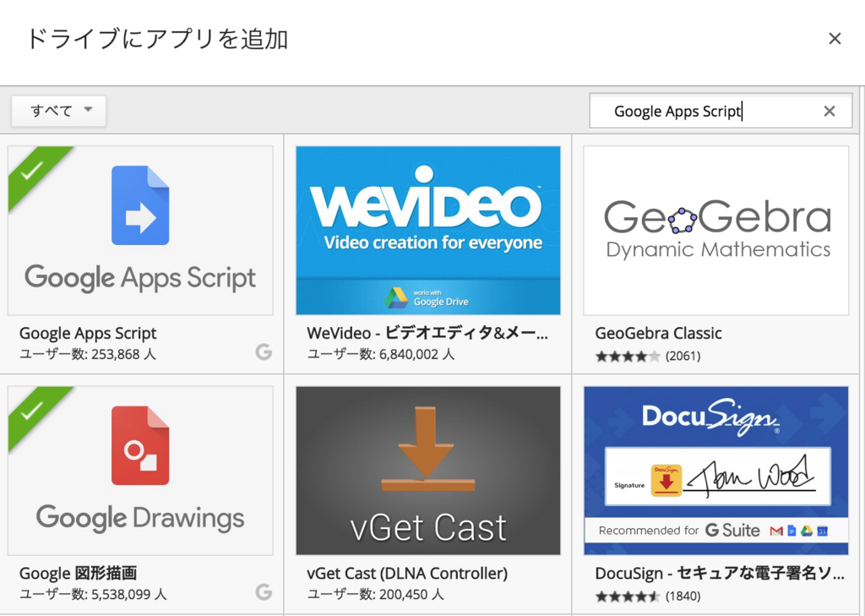Screen dimensions: 865x616
Task: Click the WeVideo - ビデオエディタ title
Action: (427, 333)
